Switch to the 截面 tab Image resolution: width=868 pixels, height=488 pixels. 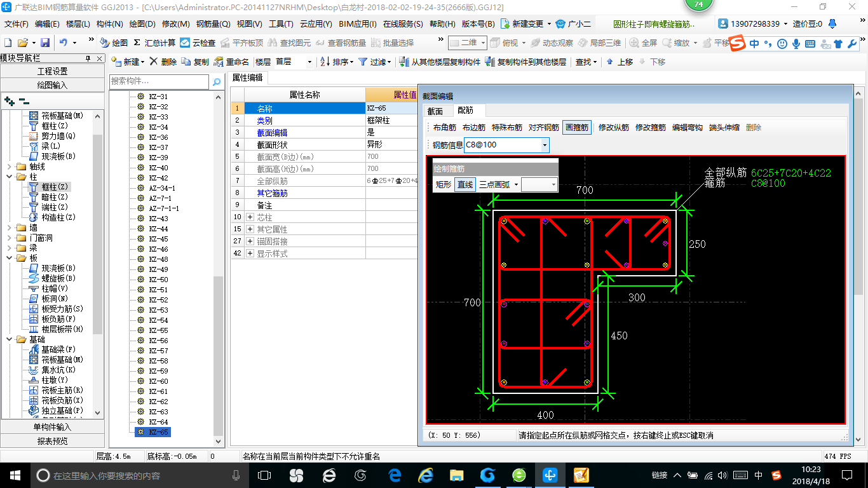pos(435,111)
